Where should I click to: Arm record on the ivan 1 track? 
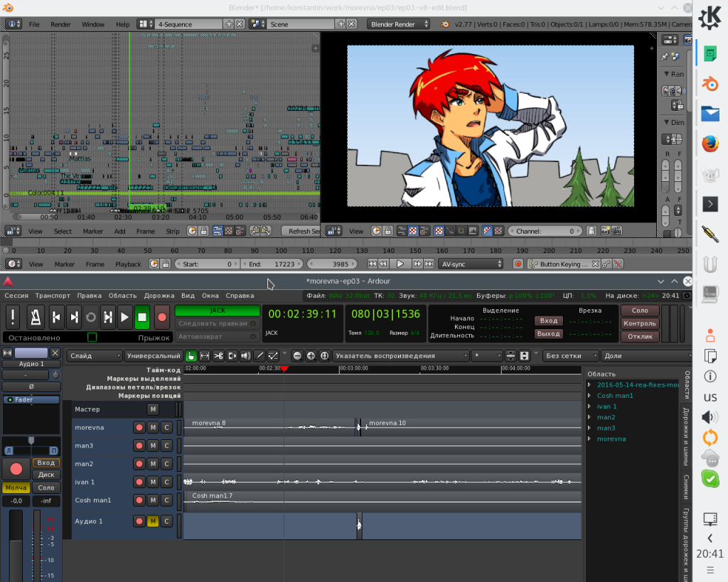point(139,483)
